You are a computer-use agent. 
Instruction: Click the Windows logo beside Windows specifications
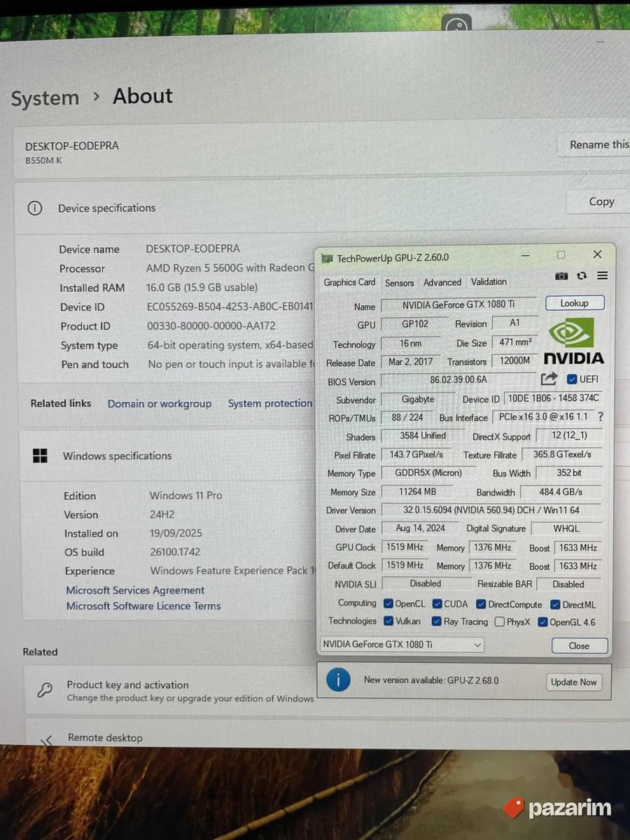(40, 456)
